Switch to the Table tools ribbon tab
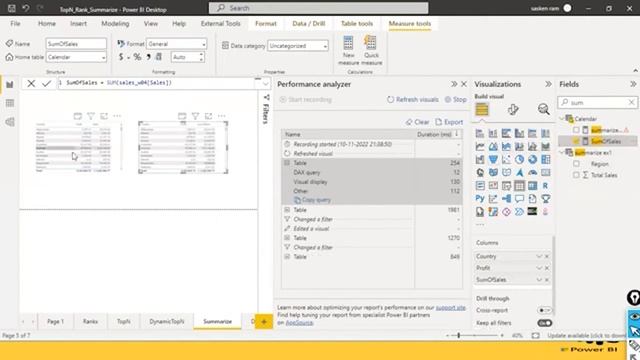 click(357, 24)
